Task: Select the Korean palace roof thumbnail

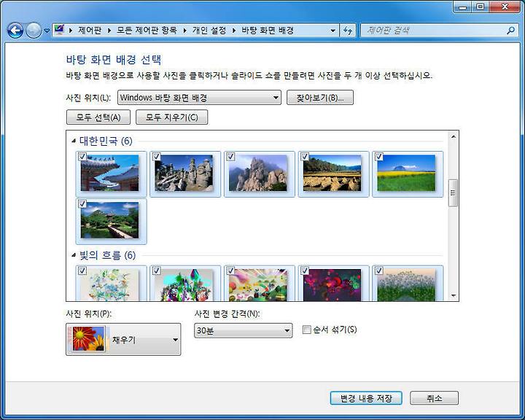Action: pos(110,173)
